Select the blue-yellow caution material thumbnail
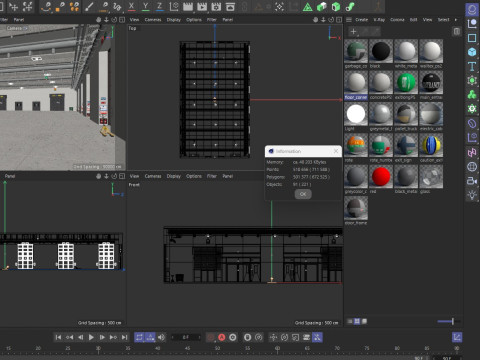480x360 pixels. point(431,145)
